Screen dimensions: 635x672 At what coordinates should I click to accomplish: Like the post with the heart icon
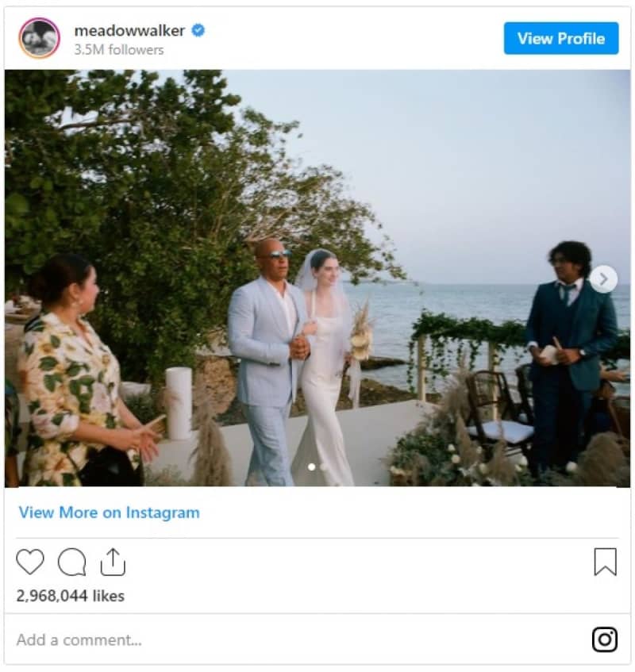[30, 562]
